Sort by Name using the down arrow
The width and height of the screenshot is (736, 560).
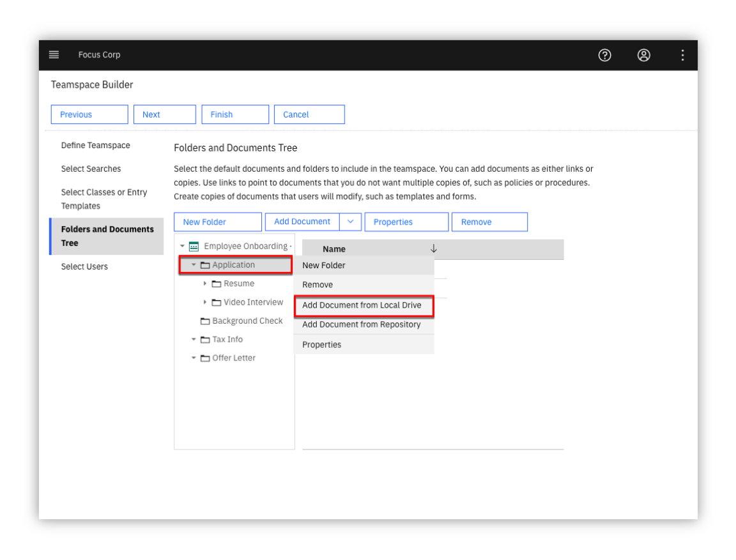[434, 248]
